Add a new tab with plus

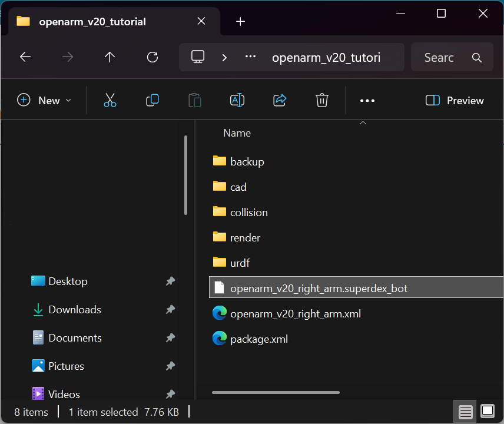240,22
